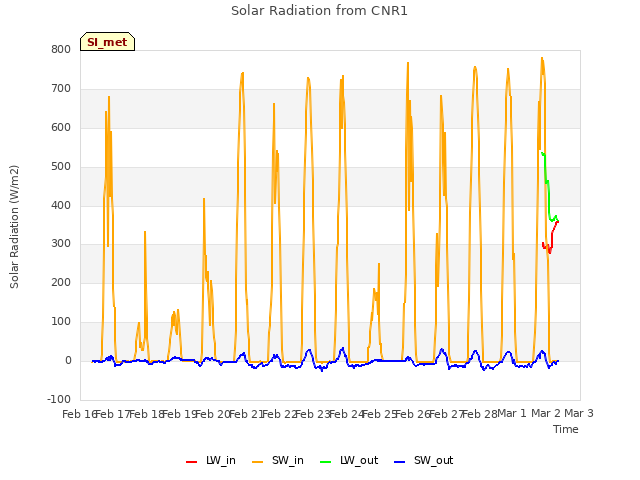Toggle the SW_in legend entry
This screenshot has width=640, height=480.
coord(278,460)
